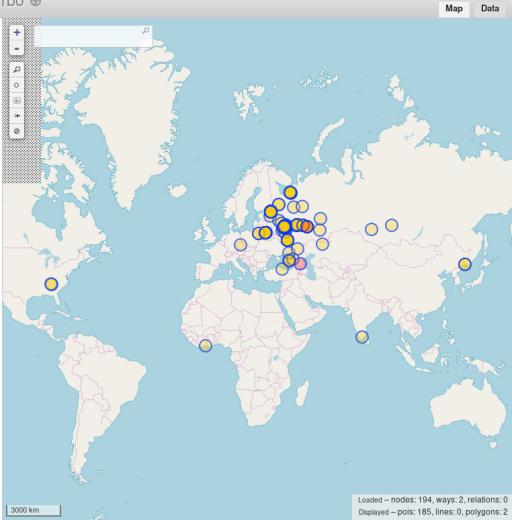
Task: Switch to the Data tab
Action: tap(490, 8)
